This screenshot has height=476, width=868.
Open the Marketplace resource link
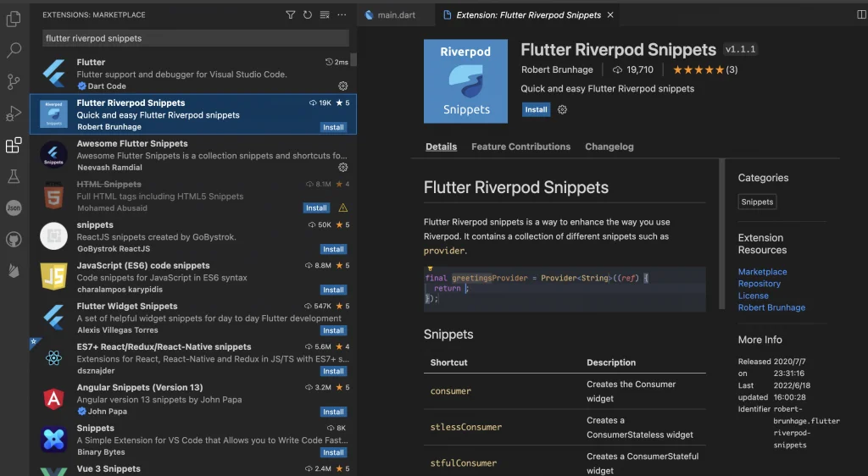(x=762, y=271)
